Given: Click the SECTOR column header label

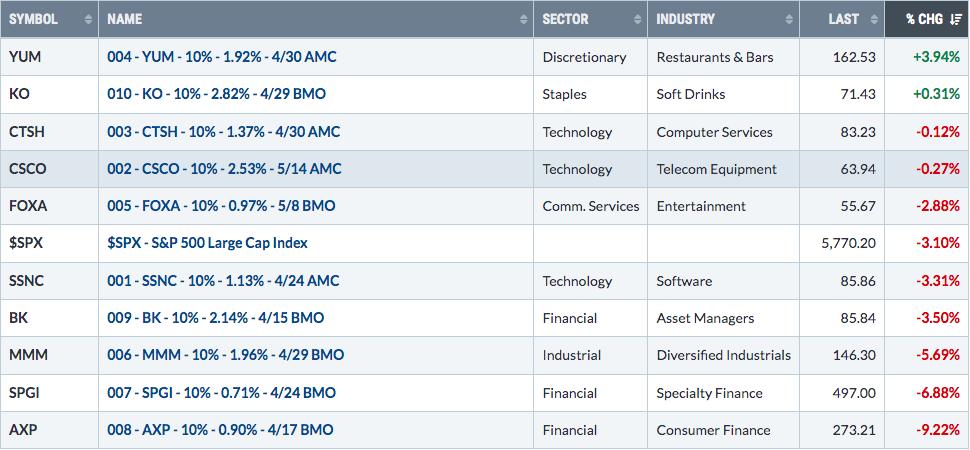Looking at the screenshot, I should [x=565, y=19].
